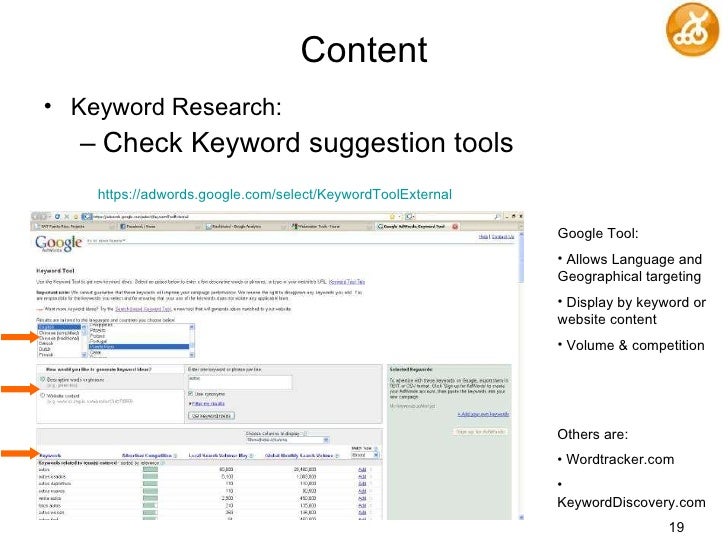Open the Contact Us link
Image resolution: width=728 pixels, height=546 pixels.
pos(503,237)
